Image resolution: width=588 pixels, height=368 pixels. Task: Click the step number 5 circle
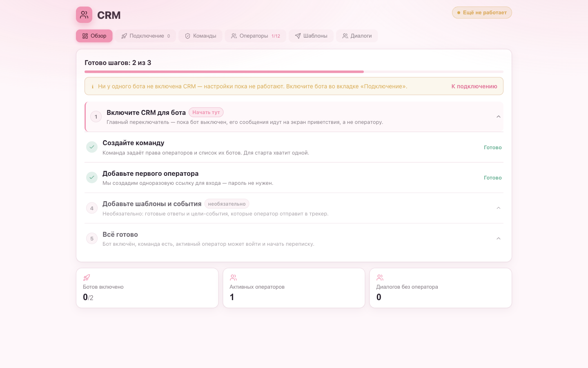click(92, 238)
